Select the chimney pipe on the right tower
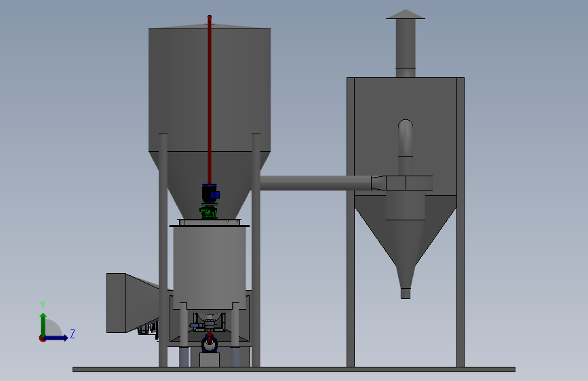Viewport: 588px width, 381px height. point(406,48)
